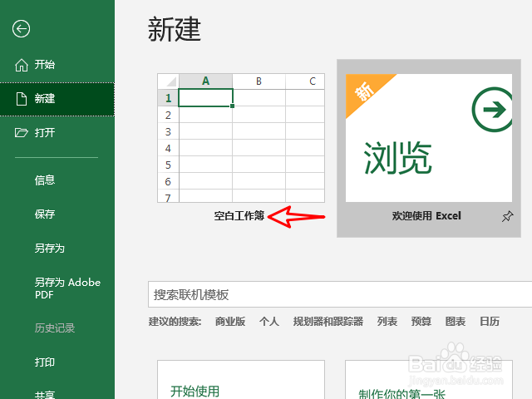532x399 pixels.
Task: Click the new document icon beside 新建
Action: click(22, 99)
